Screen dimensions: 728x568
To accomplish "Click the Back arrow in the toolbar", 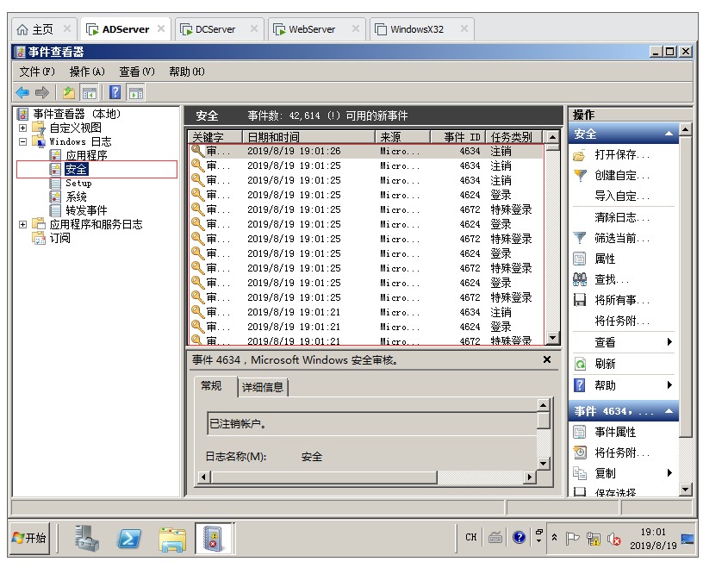I will (22, 92).
